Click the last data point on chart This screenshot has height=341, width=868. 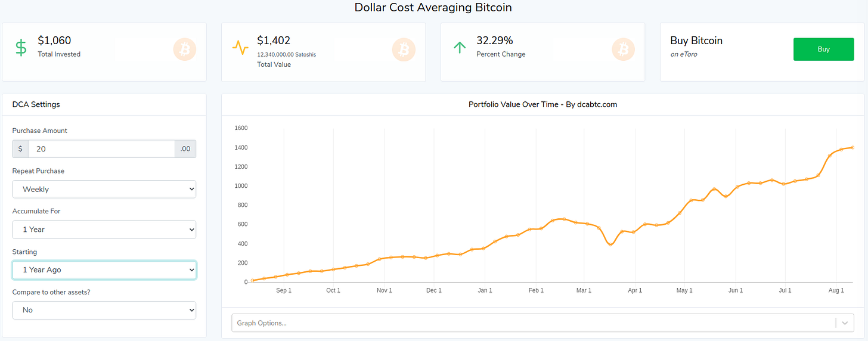(852, 147)
